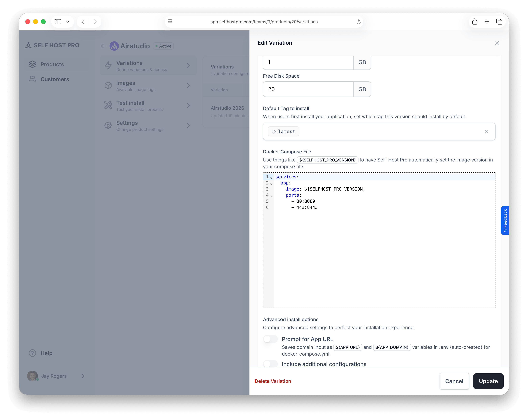Open the browser sidebar dropdown arrow

click(x=68, y=22)
